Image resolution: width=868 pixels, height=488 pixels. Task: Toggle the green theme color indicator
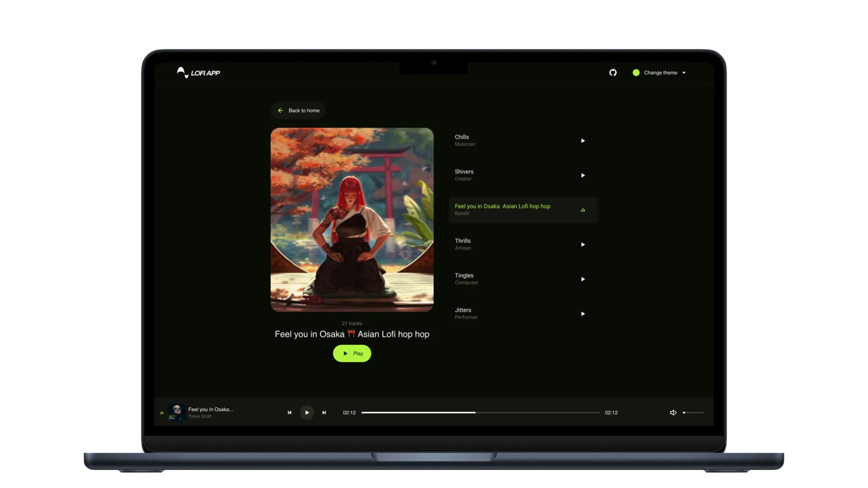[x=636, y=72]
